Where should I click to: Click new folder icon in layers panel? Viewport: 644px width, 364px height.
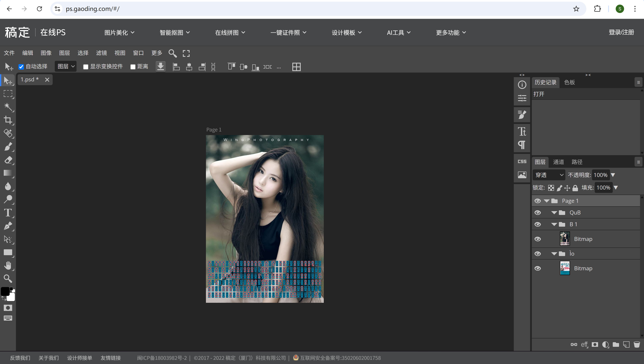point(616,344)
